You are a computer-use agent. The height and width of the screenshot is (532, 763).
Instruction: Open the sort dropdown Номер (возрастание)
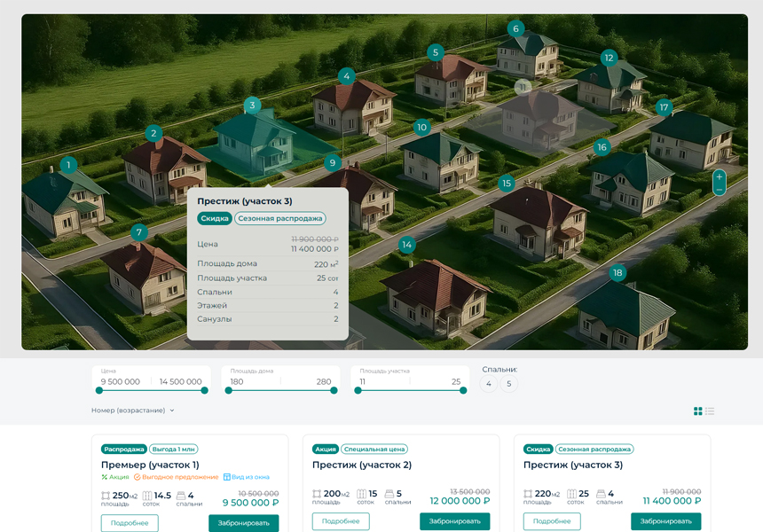[x=133, y=411]
